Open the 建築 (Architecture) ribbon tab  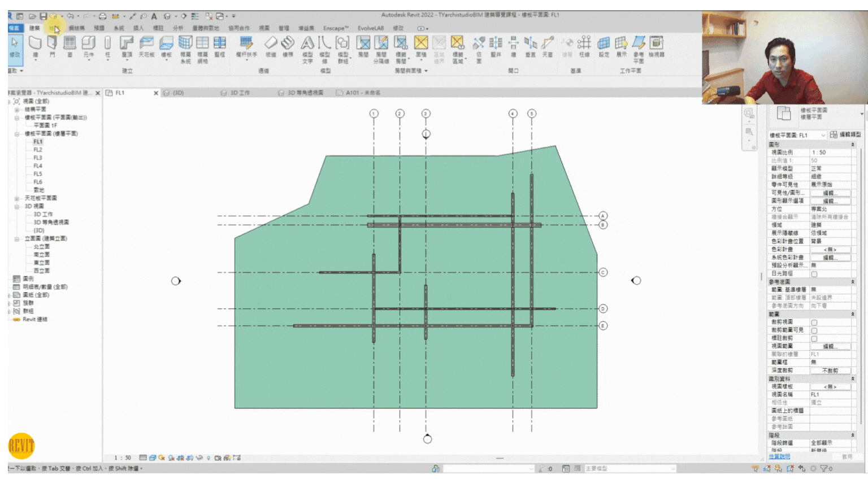point(34,28)
